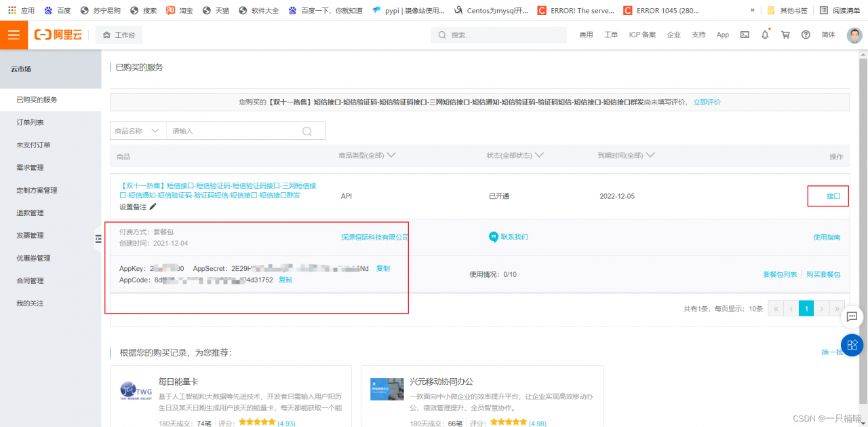
Task: Open the 企业 menu
Action: [673, 35]
